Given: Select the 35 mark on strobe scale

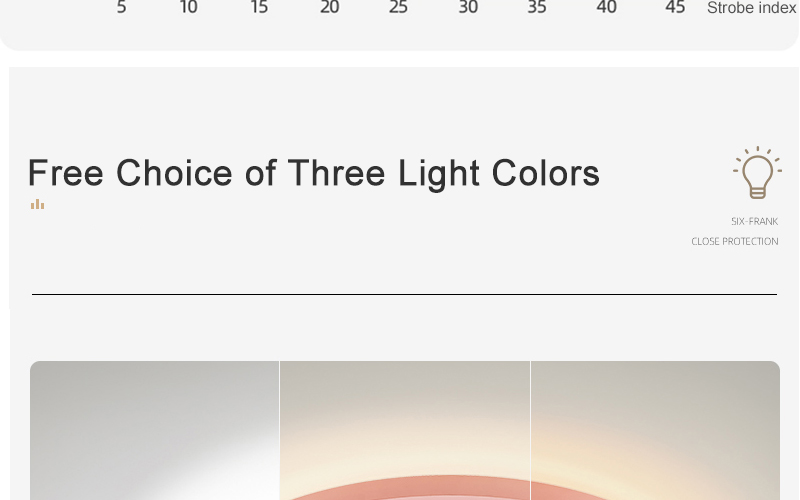Looking at the screenshot, I should tap(537, 7).
